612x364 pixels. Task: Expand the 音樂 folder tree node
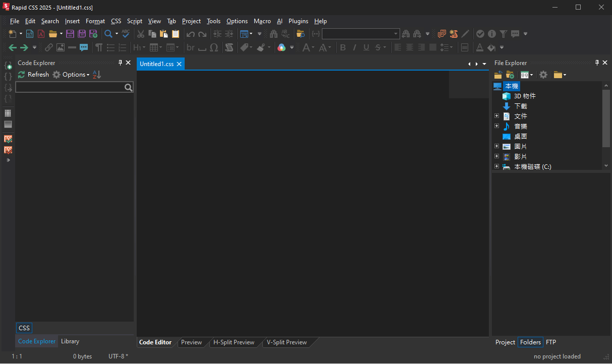pos(496,126)
